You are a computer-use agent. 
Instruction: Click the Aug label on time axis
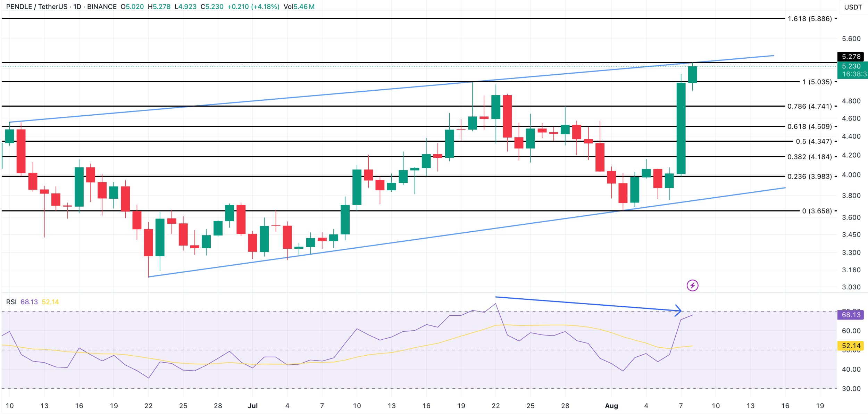(x=611, y=406)
